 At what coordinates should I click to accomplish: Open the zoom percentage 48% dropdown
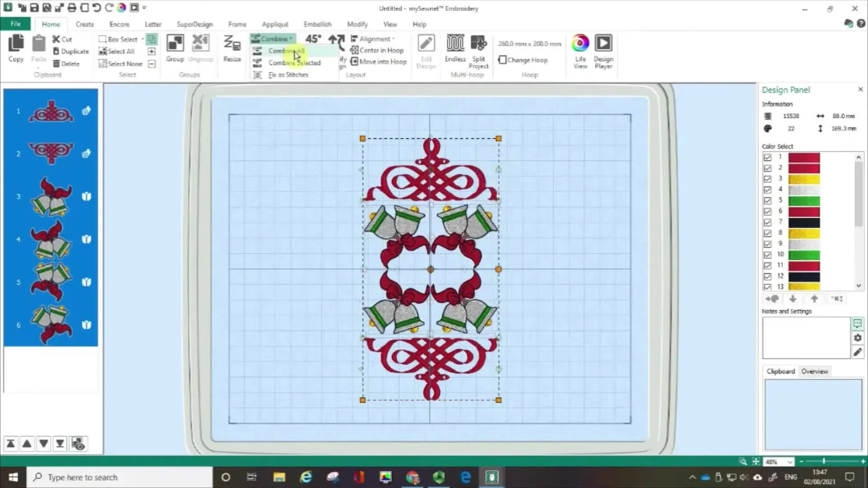pos(790,462)
